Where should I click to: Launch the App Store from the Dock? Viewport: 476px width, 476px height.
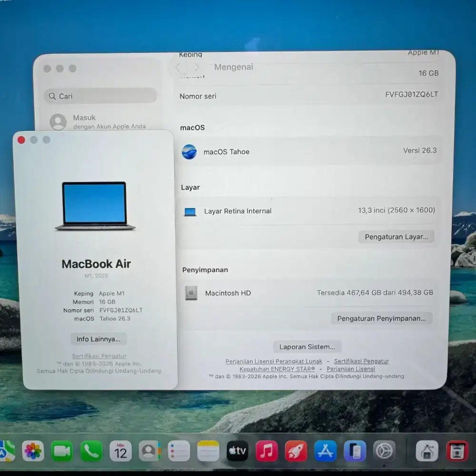(x=326, y=450)
